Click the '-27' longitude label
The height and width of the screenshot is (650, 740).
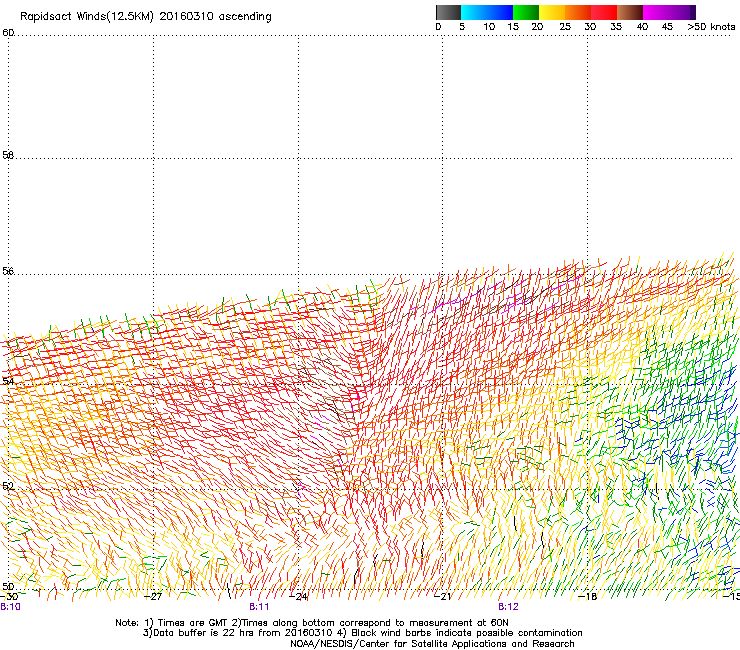[153, 597]
